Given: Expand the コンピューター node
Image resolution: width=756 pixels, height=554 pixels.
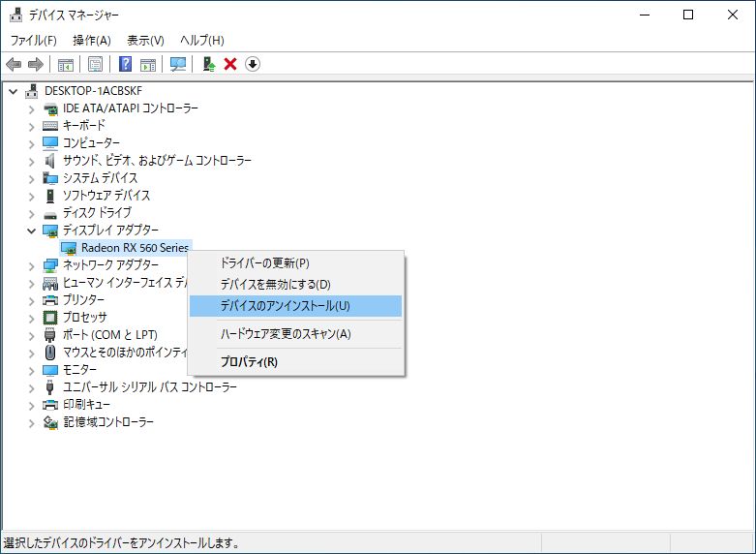Looking at the screenshot, I should point(31,144).
